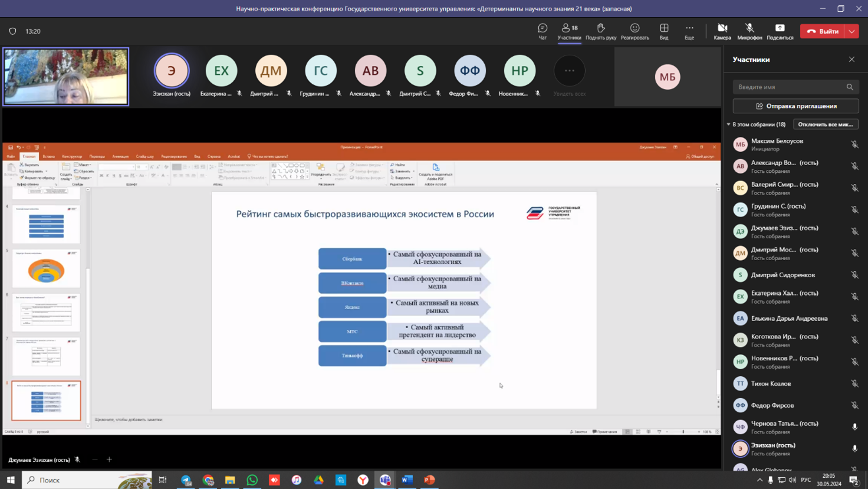The width and height of the screenshot is (868, 489).
Task: Open the Раздел section dropdown
Action: click(x=83, y=178)
